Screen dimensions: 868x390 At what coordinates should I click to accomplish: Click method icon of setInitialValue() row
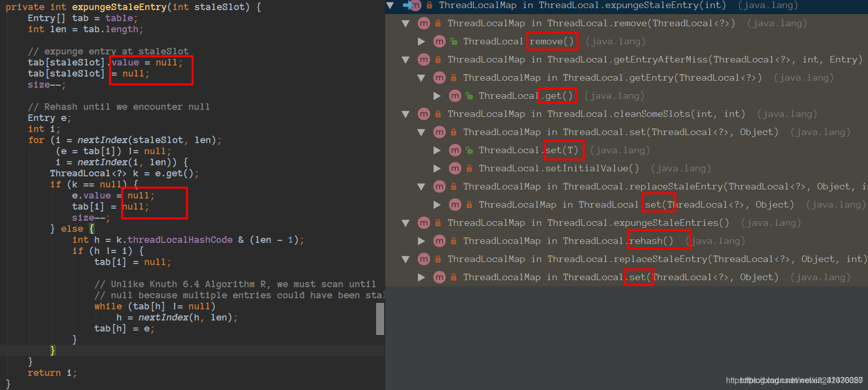455,168
